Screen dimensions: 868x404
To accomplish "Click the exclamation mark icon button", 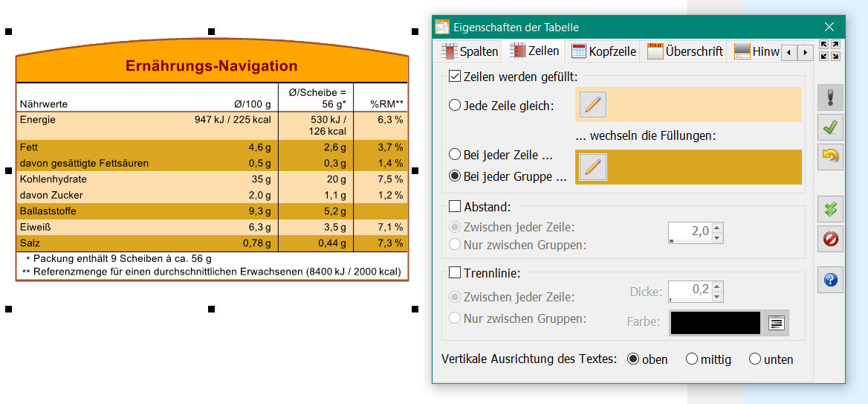I will (x=830, y=97).
